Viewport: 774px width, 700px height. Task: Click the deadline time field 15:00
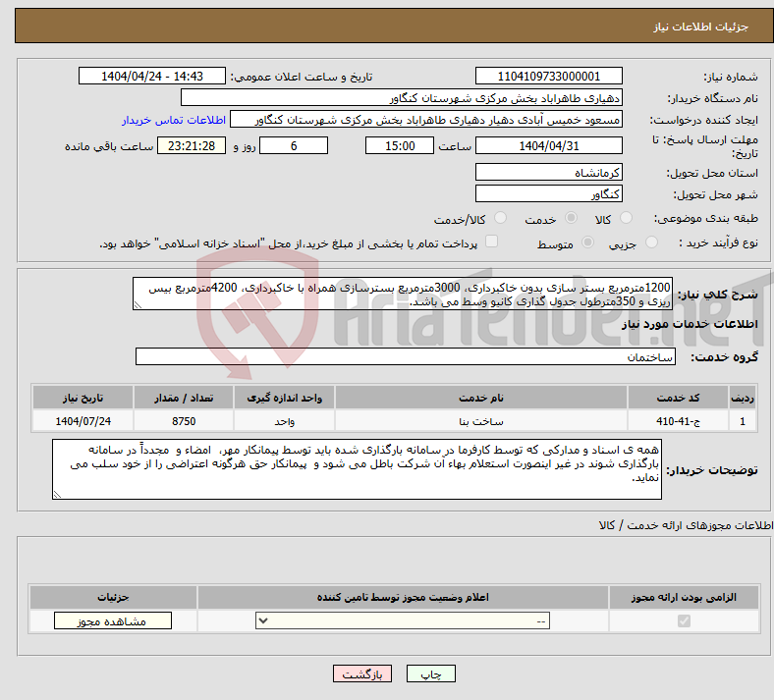[400, 145]
